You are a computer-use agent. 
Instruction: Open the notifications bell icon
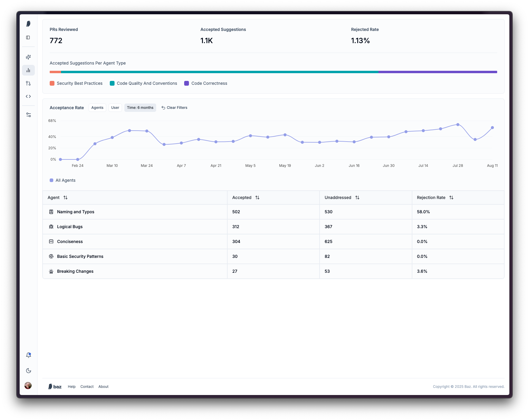pyautogui.click(x=28, y=355)
